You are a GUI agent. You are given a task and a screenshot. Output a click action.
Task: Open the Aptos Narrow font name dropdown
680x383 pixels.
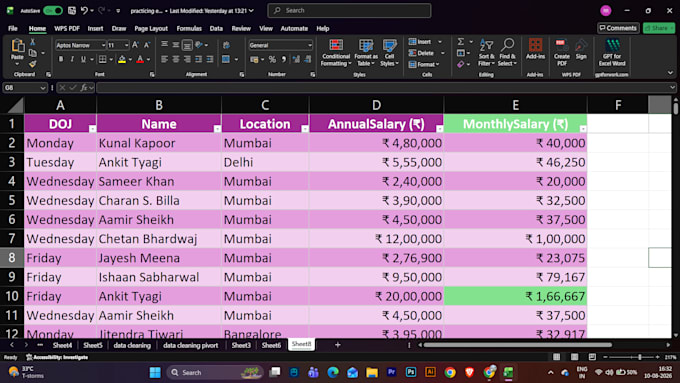(103, 45)
